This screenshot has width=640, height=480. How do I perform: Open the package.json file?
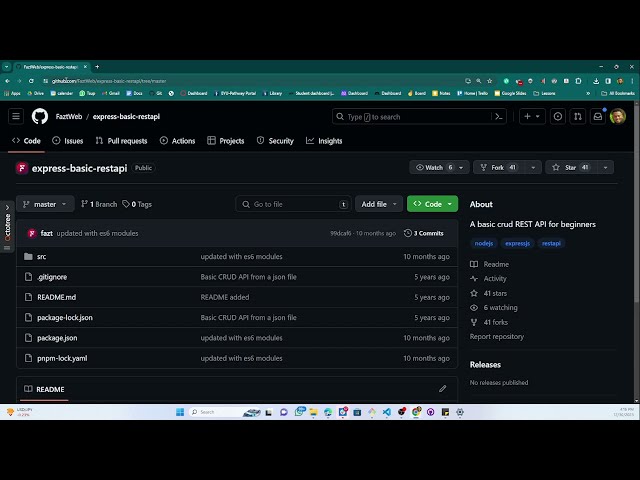(x=57, y=338)
